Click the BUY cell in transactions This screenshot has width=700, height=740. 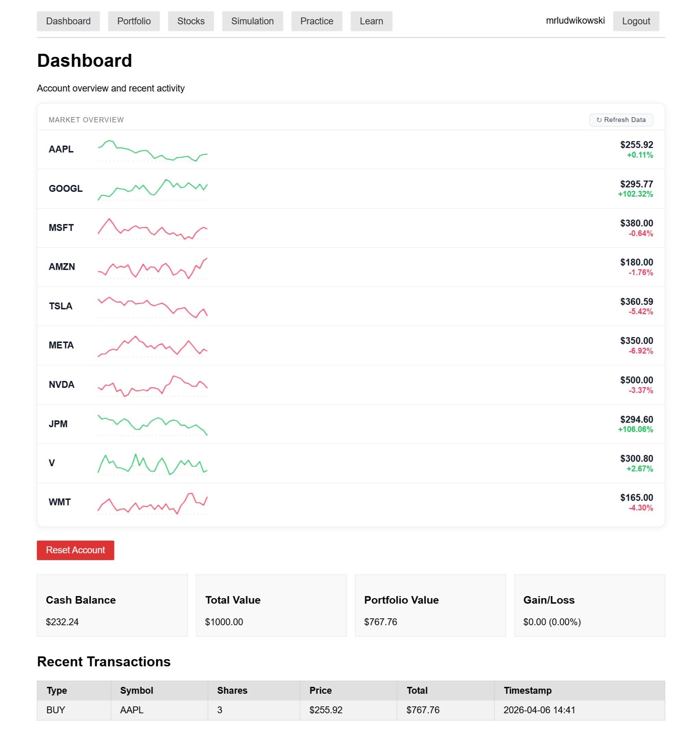74,710
